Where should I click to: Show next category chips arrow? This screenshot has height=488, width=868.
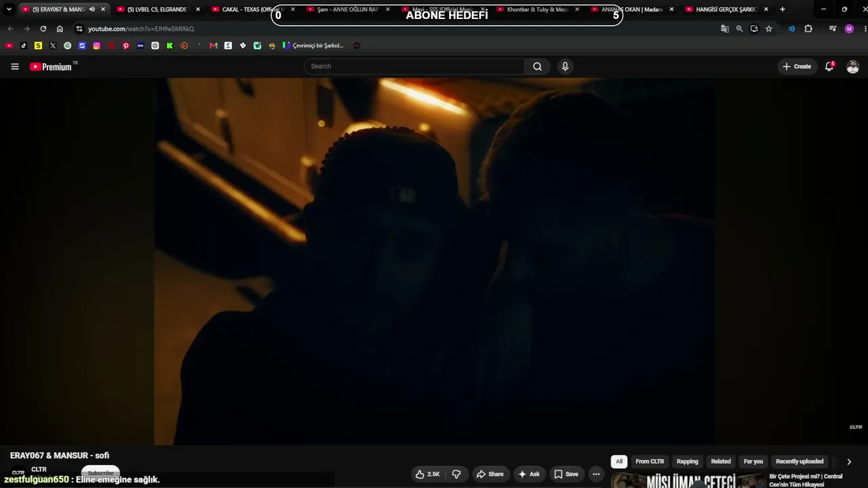[848, 462]
